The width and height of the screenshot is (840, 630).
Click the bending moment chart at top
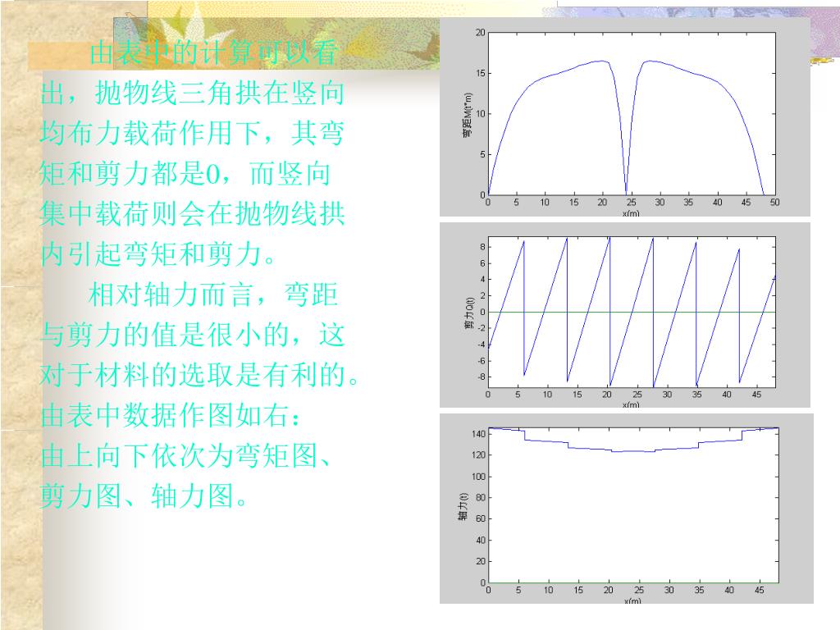point(624,116)
